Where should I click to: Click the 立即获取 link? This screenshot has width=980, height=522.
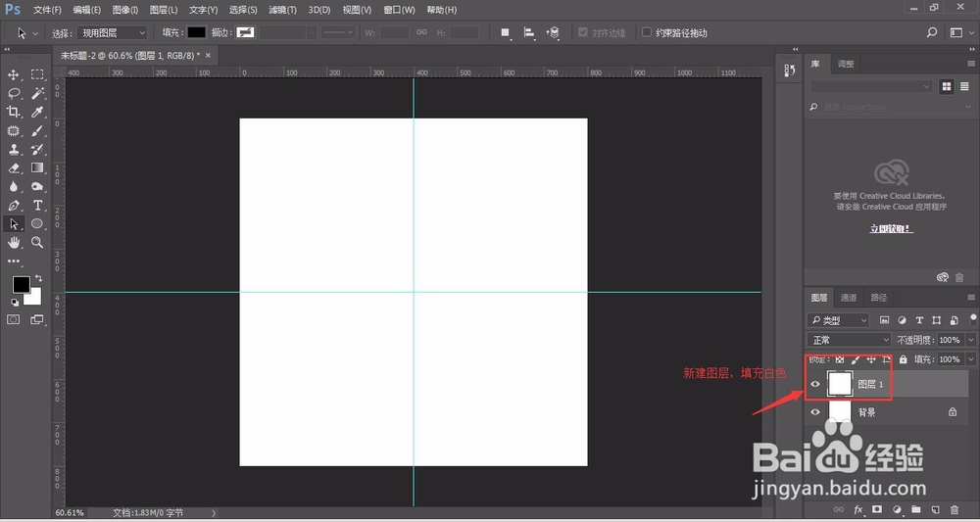click(891, 229)
